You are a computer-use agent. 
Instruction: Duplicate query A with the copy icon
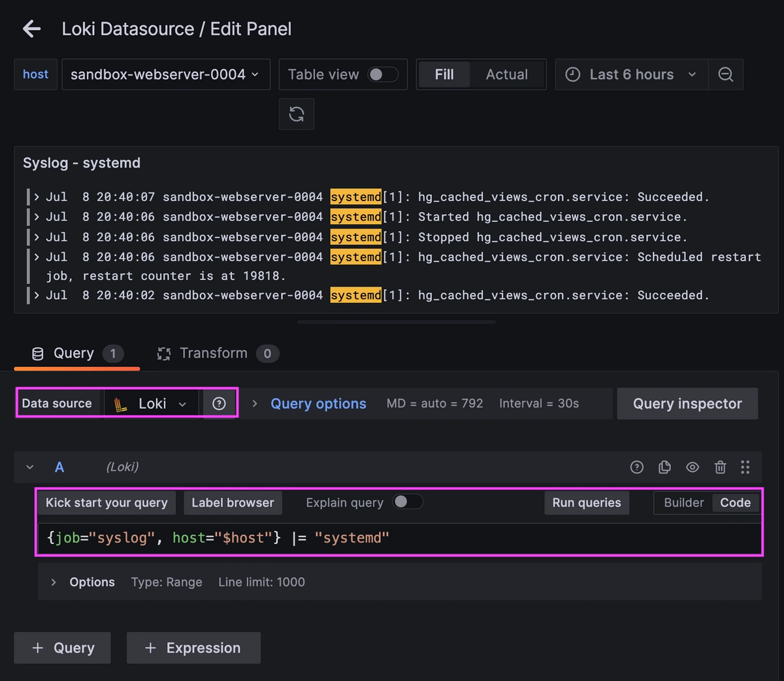coord(664,467)
